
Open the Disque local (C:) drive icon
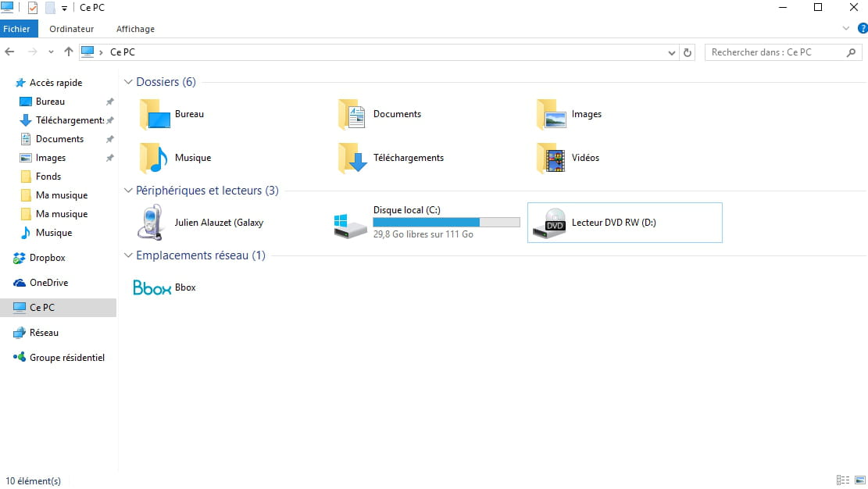pyautogui.click(x=350, y=223)
